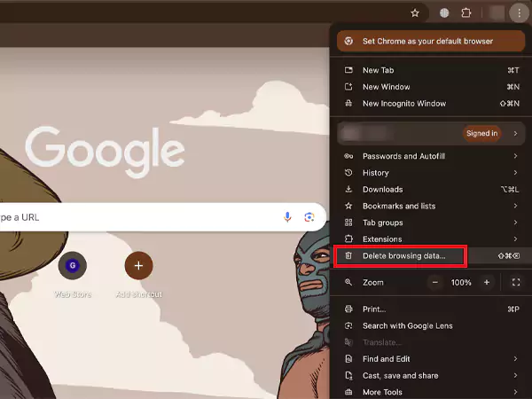The image size is (532, 399).
Task: Expand the Find and Edit chevron
Action: 515,359
